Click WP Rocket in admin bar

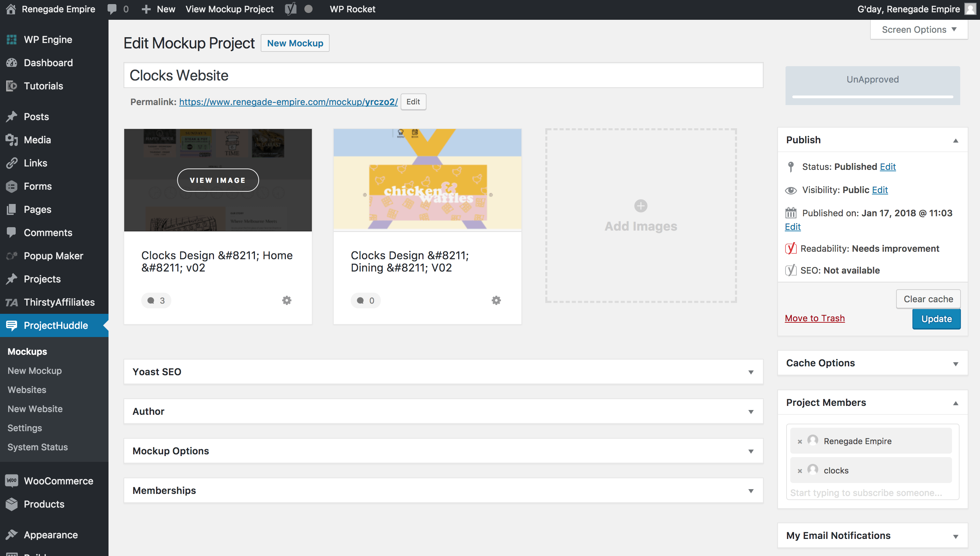(352, 9)
